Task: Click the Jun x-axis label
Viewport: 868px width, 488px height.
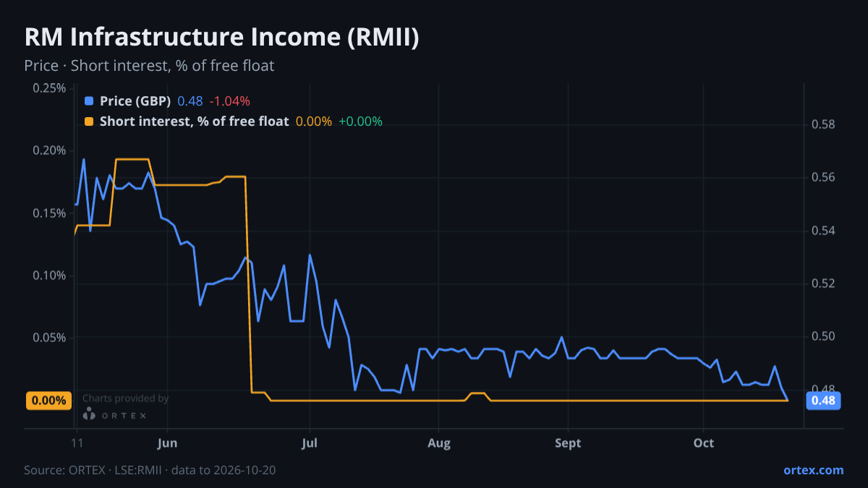Action: [167, 443]
